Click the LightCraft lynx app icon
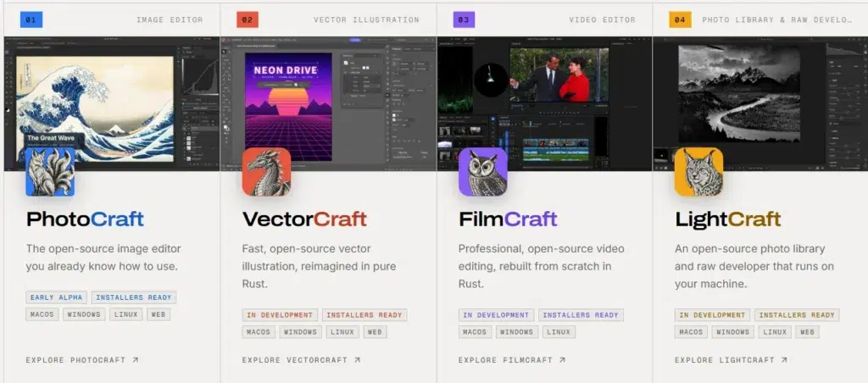The height and width of the screenshot is (383, 868). (698, 171)
